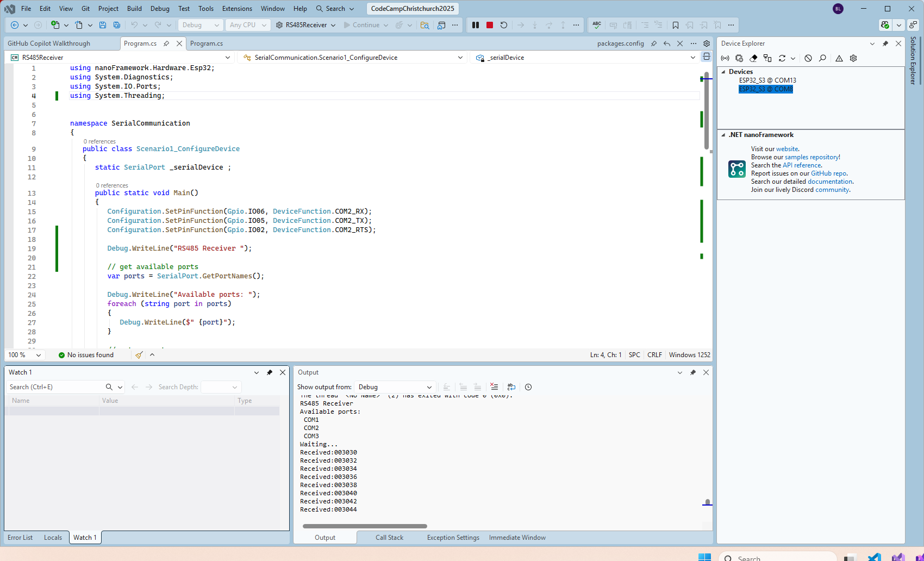
Task: Collapse the Devices tree node
Action: coord(723,72)
